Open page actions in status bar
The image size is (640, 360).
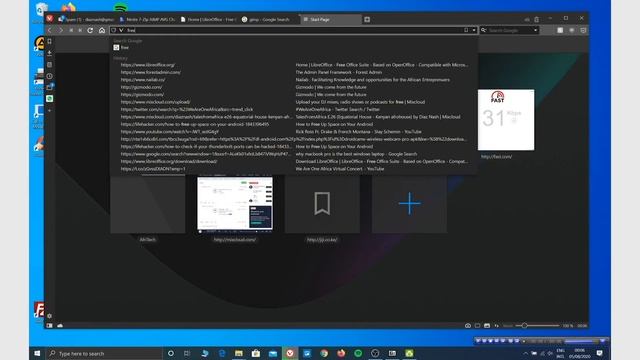[497, 326]
